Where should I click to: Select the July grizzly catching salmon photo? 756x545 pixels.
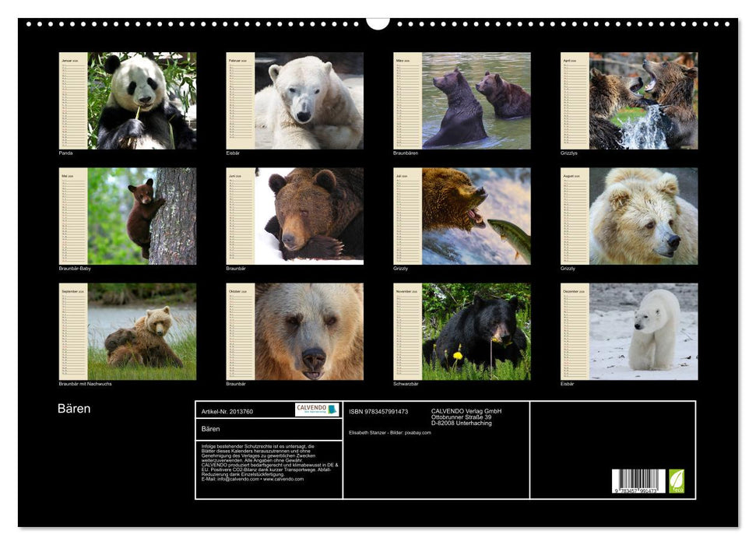pos(476,216)
